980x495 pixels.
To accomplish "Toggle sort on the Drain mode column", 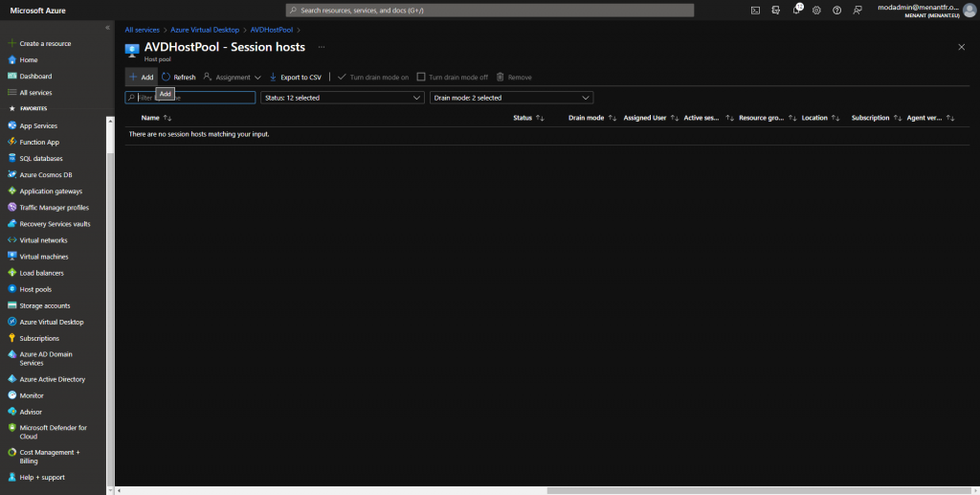I will tap(612, 118).
